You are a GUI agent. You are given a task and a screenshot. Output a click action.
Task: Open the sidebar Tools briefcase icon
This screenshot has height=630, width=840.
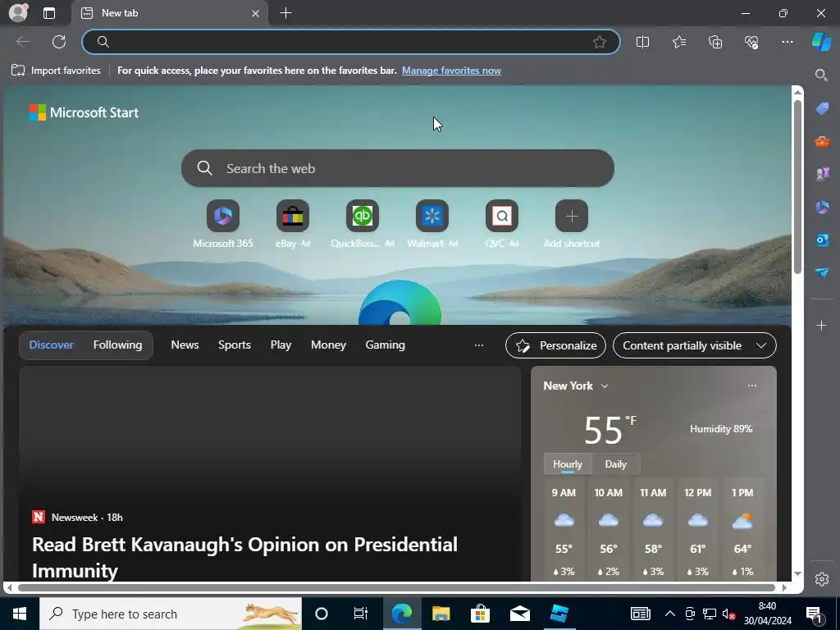822,141
